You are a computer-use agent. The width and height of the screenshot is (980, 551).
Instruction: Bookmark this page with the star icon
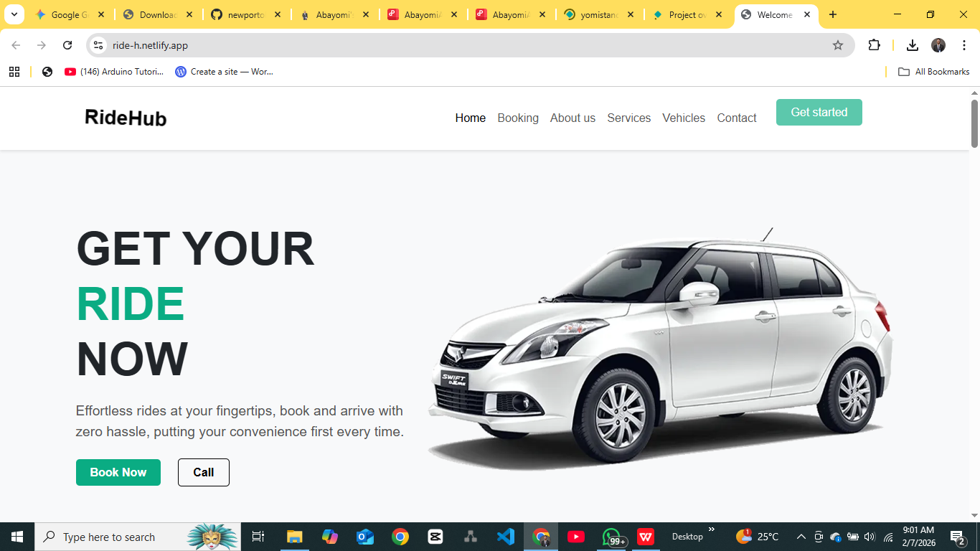point(837,45)
